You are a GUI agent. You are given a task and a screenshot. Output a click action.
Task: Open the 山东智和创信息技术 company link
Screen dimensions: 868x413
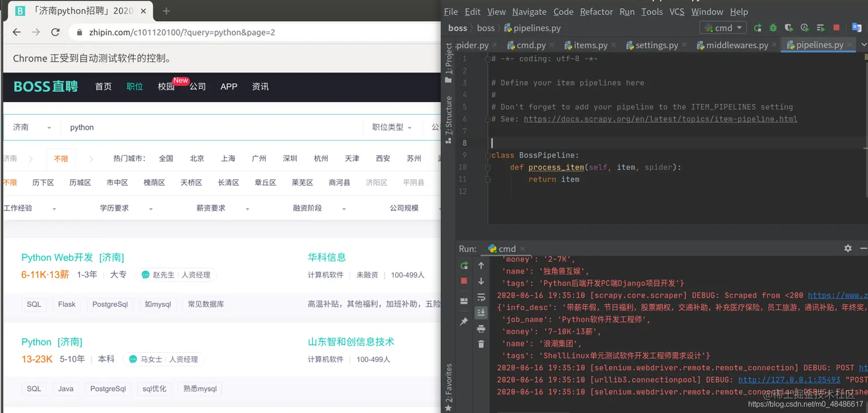coord(351,342)
